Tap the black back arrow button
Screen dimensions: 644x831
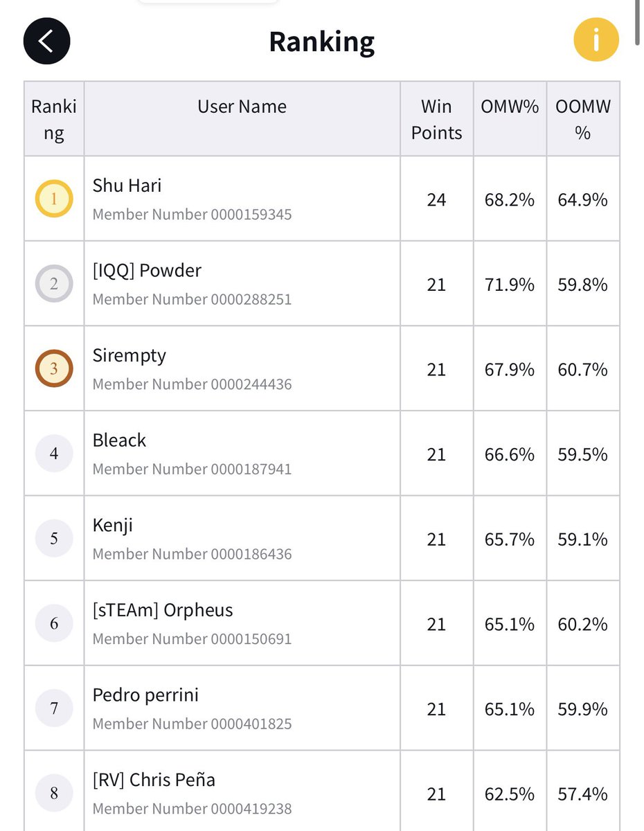coord(46,41)
